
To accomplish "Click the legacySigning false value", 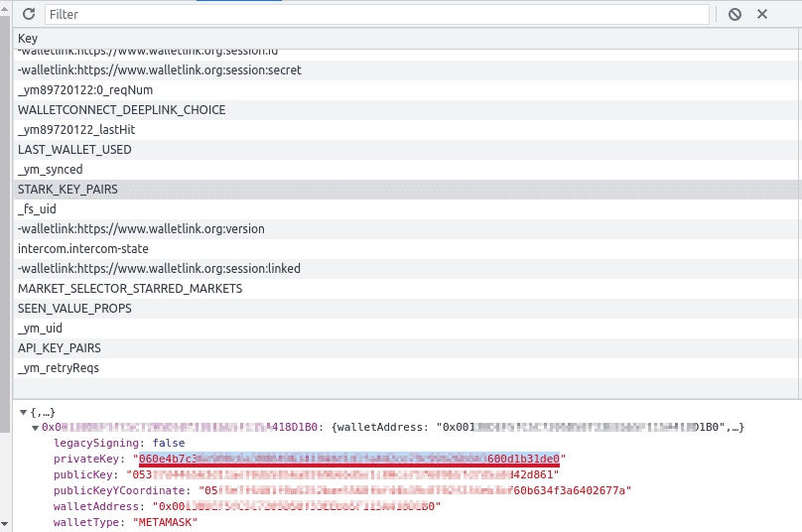I will pyautogui.click(x=169, y=443).
